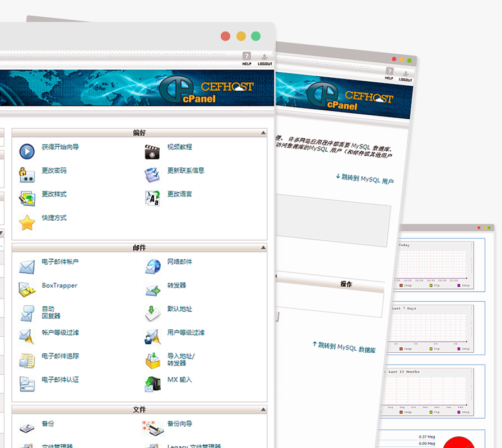The image size is (502, 448).
Task: Open the 备份向导 wand icon
Action: [x=153, y=428]
